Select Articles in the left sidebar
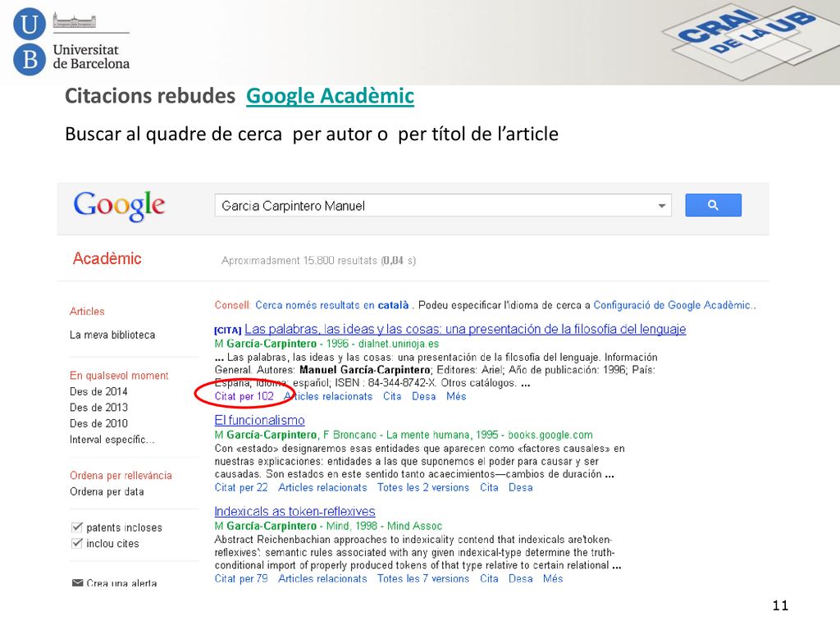Viewport: 840px width, 630px height. click(87, 311)
